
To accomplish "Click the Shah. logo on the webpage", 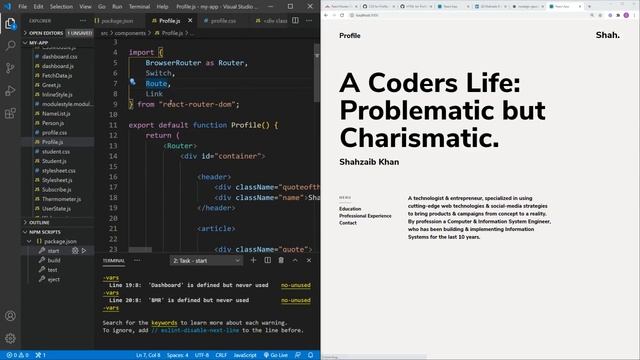I will 608,35.
